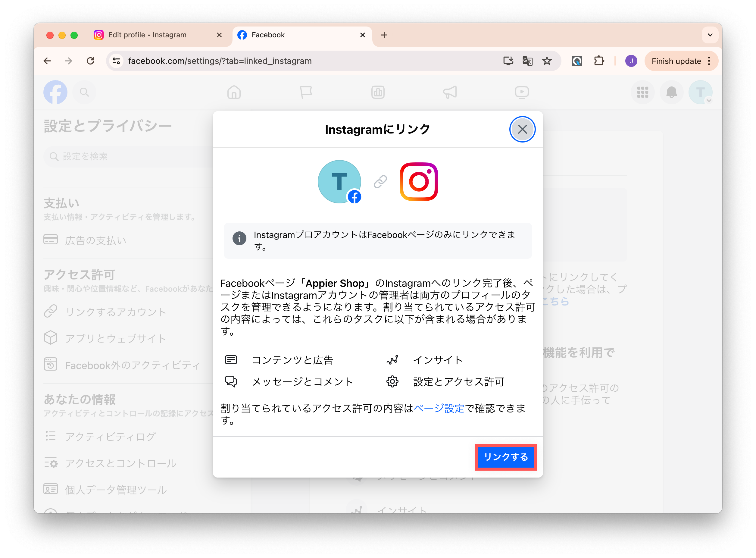This screenshot has height=558, width=756.
Task: Open the insights bar chart icon in the header
Action: pyautogui.click(x=378, y=92)
